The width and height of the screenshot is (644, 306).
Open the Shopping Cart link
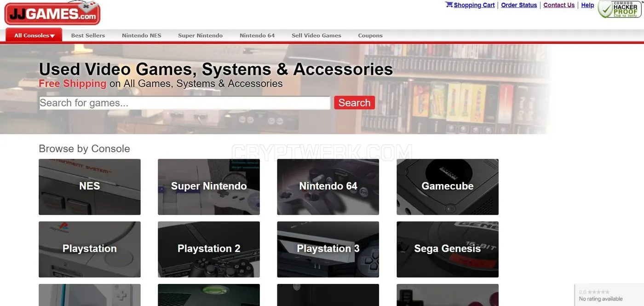click(470, 5)
